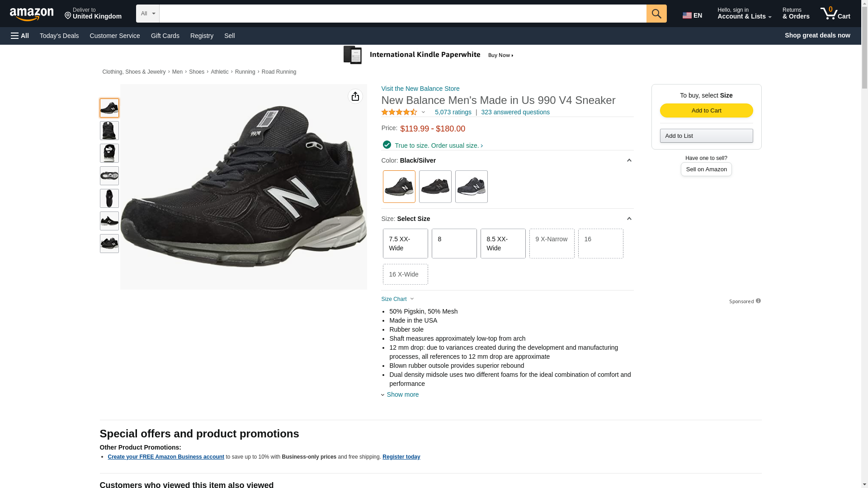Open Today's Deals in navigation bar
This screenshot has height=488, width=868.
click(59, 36)
